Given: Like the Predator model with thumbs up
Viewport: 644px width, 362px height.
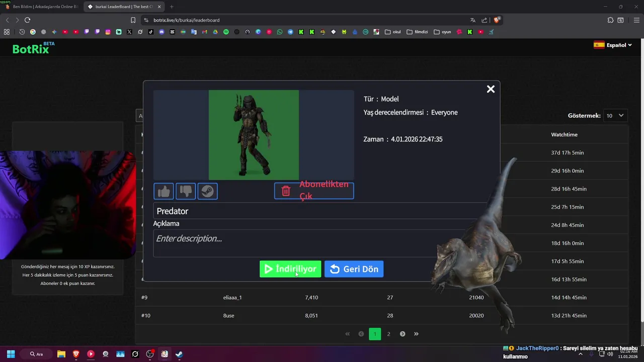Looking at the screenshot, I should 164,191.
